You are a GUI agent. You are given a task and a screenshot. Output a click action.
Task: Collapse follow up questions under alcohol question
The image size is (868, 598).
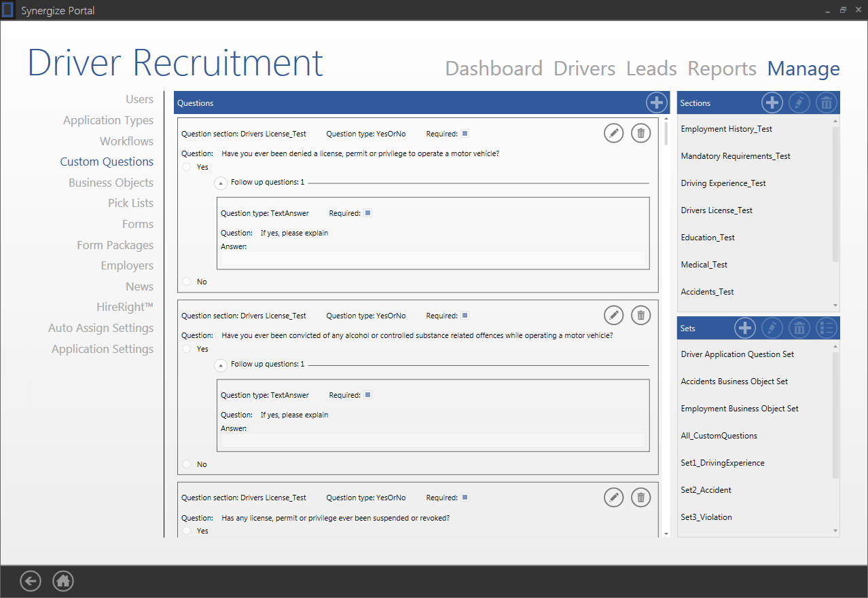click(221, 365)
